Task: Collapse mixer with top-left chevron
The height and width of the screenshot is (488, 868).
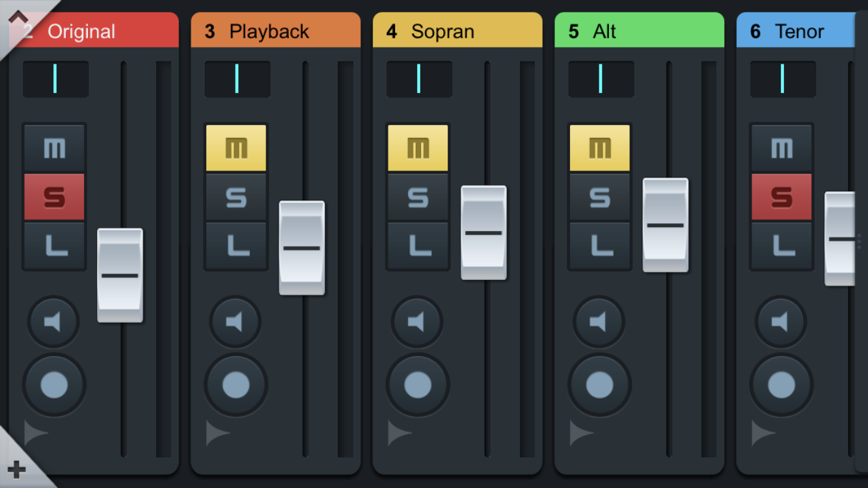Action: 18,17
